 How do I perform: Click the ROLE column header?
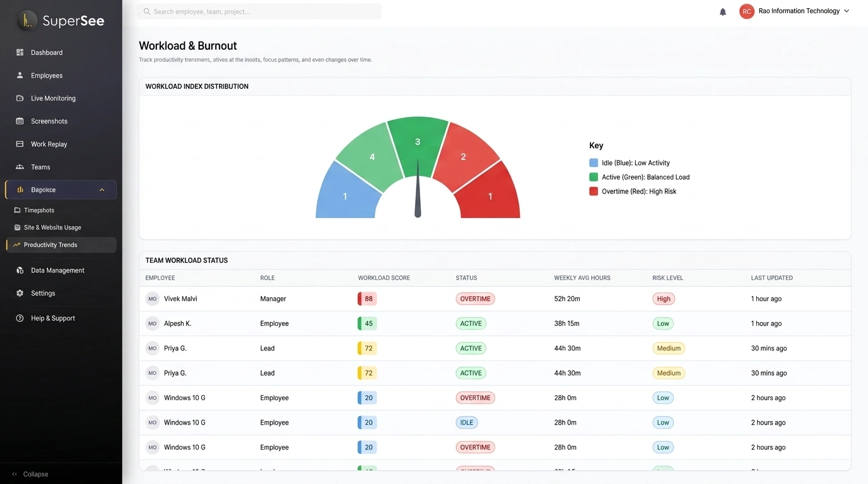[267, 278]
